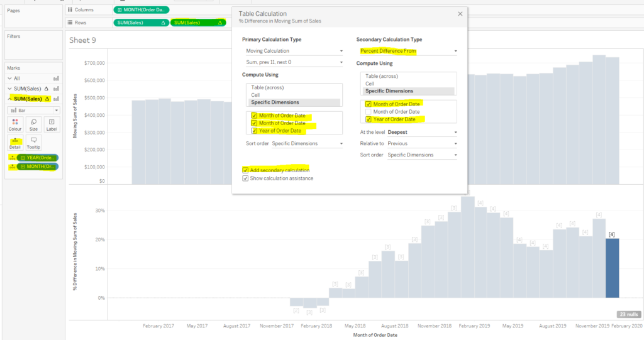644x340 pixels.
Task: Click the MONTH(Order Date) pill in Columns
Action: click(x=141, y=10)
